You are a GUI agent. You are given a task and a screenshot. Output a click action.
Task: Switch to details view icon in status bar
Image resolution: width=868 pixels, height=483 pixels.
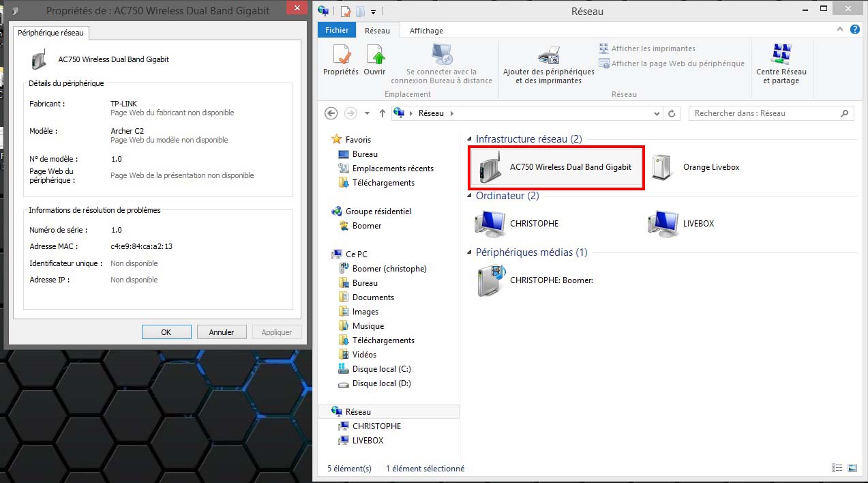(x=837, y=468)
